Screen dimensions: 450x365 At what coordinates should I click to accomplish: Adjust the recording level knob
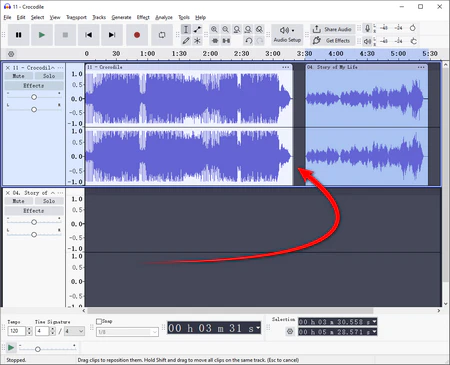[x=413, y=28]
